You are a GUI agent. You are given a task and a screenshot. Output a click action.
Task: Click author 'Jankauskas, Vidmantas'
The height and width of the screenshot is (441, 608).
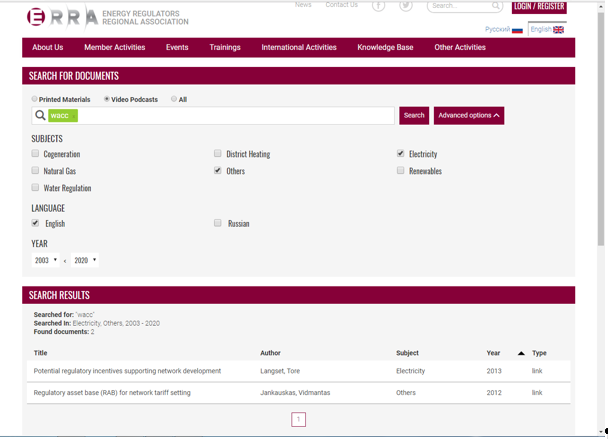pos(295,393)
